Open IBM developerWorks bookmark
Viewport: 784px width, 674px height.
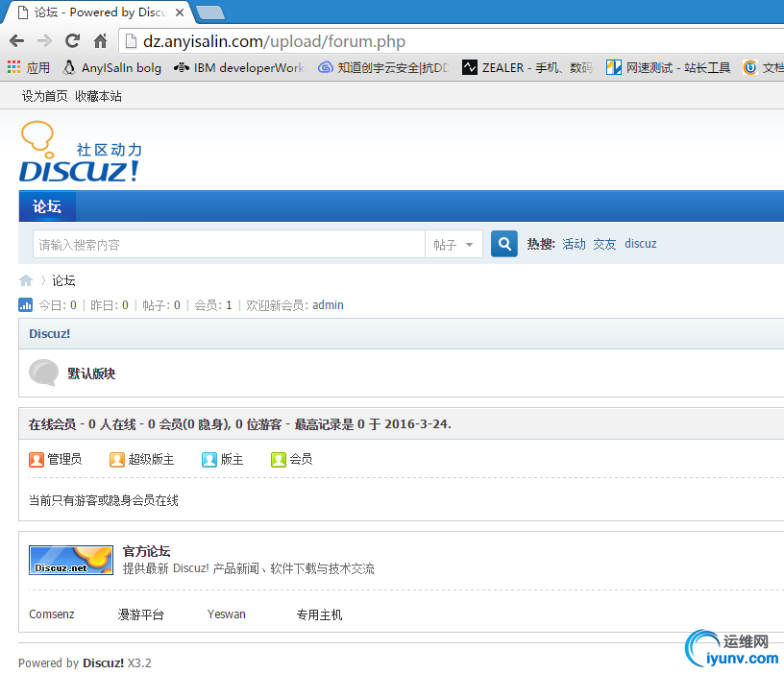point(239,67)
